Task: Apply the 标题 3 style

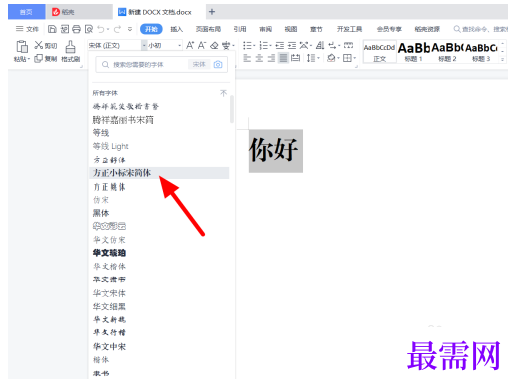Action: [x=481, y=52]
